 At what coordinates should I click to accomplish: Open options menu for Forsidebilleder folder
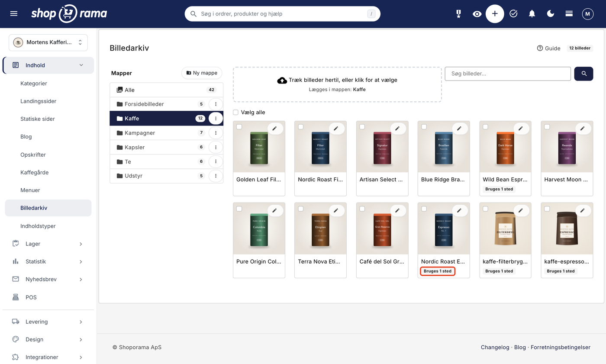tap(216, 104)
